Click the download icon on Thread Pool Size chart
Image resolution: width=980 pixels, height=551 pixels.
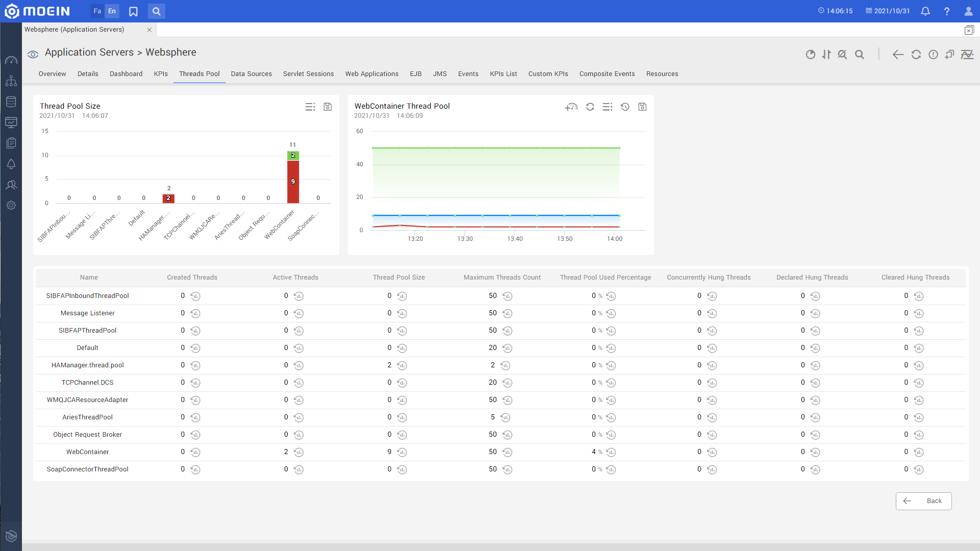tap(327, 106)
